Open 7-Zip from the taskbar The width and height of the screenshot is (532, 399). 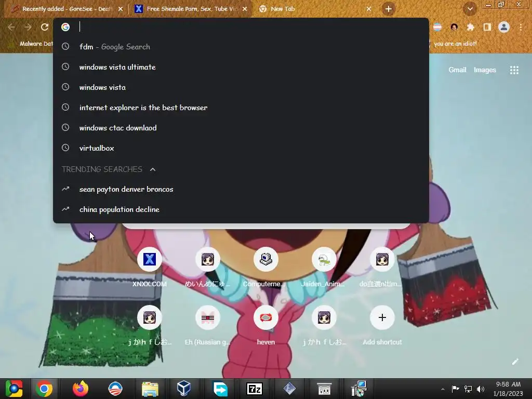pos(255,389)
